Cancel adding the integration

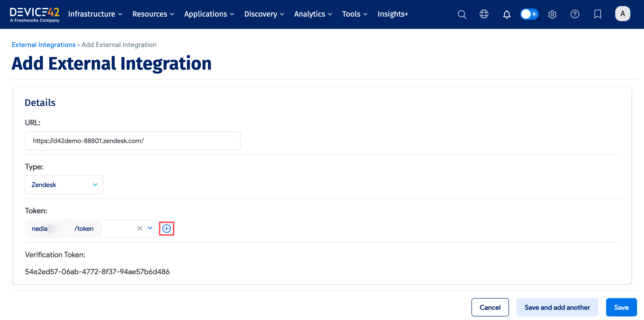[x=490, y=307]
